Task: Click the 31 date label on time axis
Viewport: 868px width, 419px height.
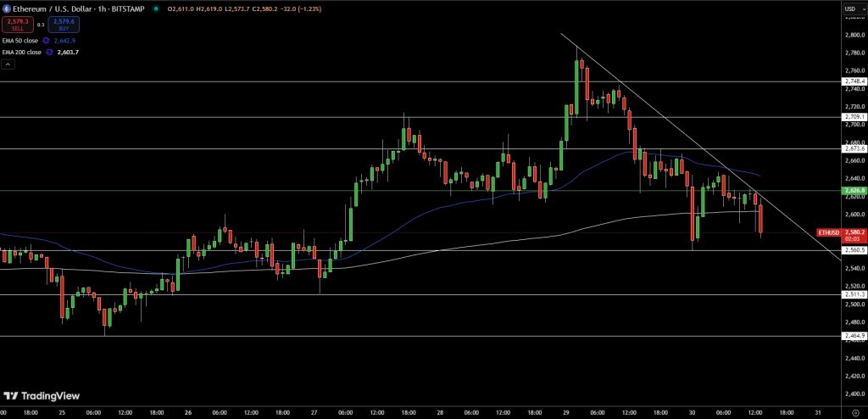Action: 818,412
